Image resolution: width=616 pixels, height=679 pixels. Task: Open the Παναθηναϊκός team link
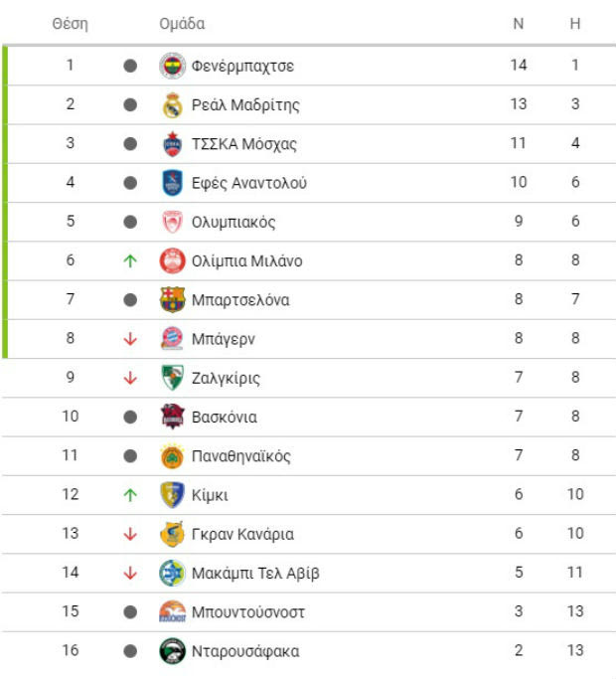point(241,456)
